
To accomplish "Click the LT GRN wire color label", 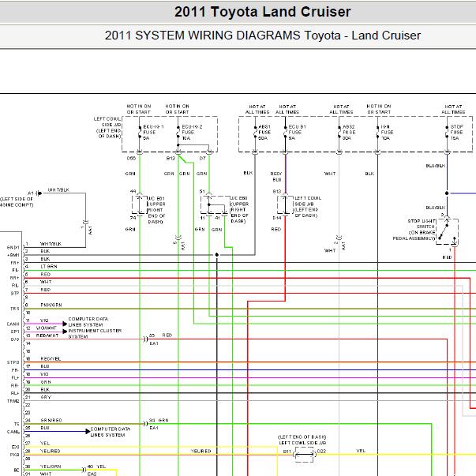I will coord(49,267).
